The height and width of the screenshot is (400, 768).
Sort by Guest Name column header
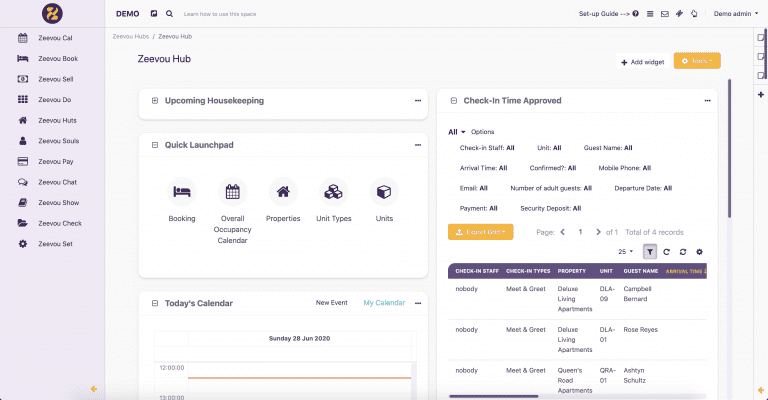(x=641, y=271)
